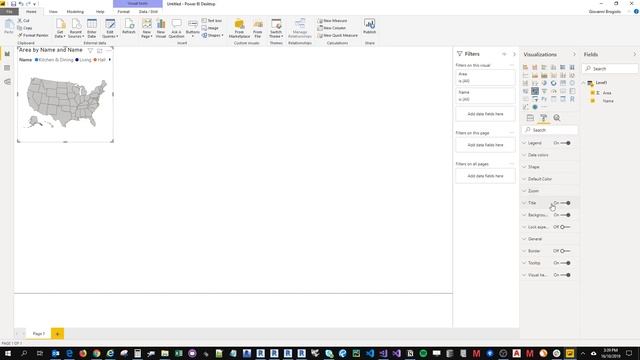Image resolution: width=640 pixels, height=360 pixels.
Task: Toggle the Title switch
Action: (x=565, y=203)
